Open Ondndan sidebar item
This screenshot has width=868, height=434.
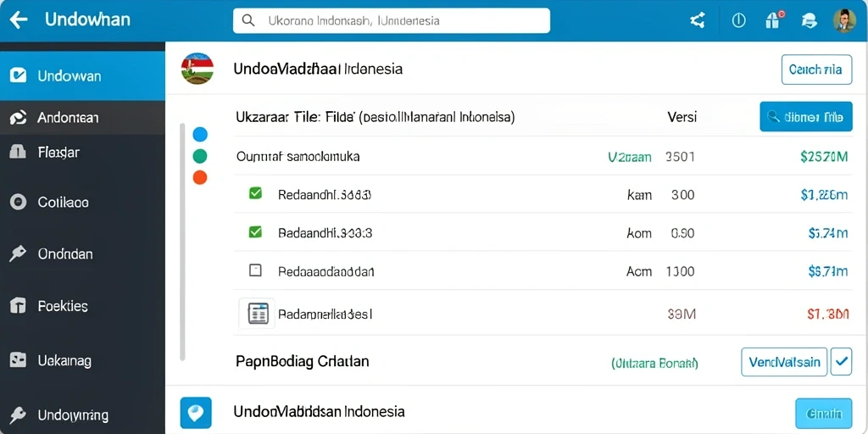pyautogui.click(x=82, y=254)
